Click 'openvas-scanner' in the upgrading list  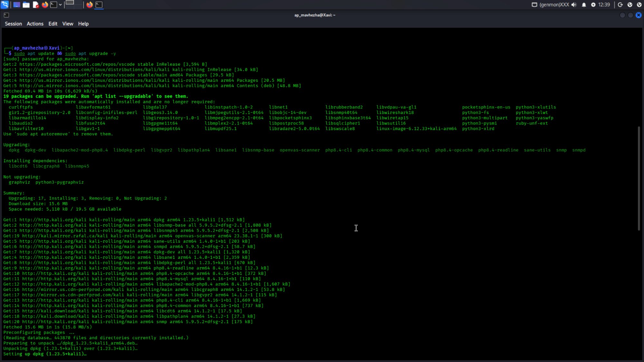click(300, 150)
